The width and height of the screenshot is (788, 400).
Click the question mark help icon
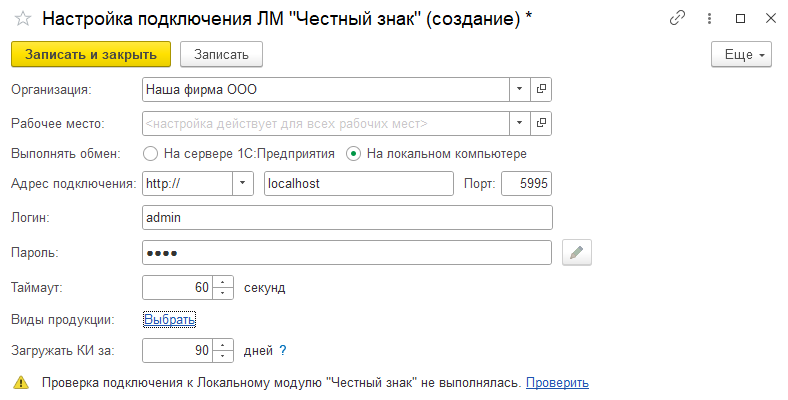coord(283,351)
